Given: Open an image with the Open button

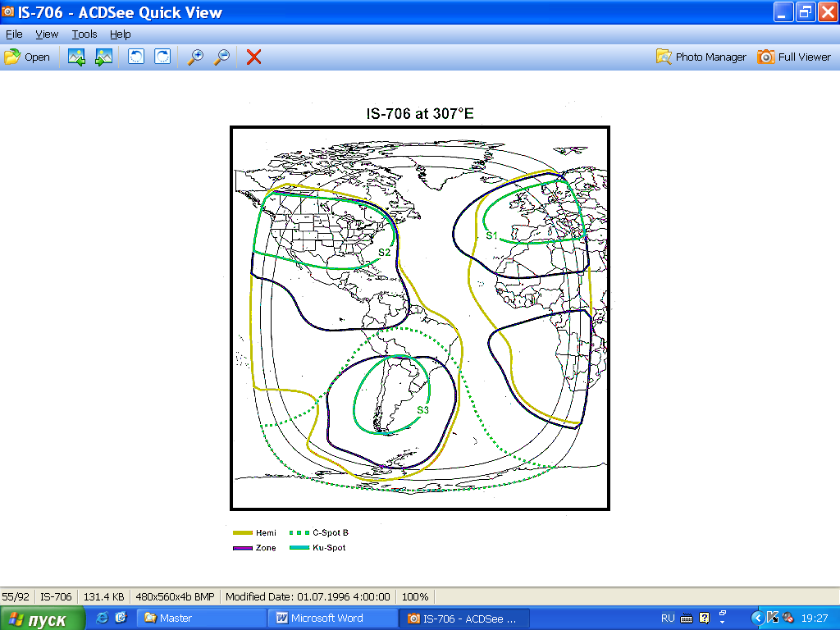Looking at the screenshot, I should pyautogui.click(x=27, y=57).
